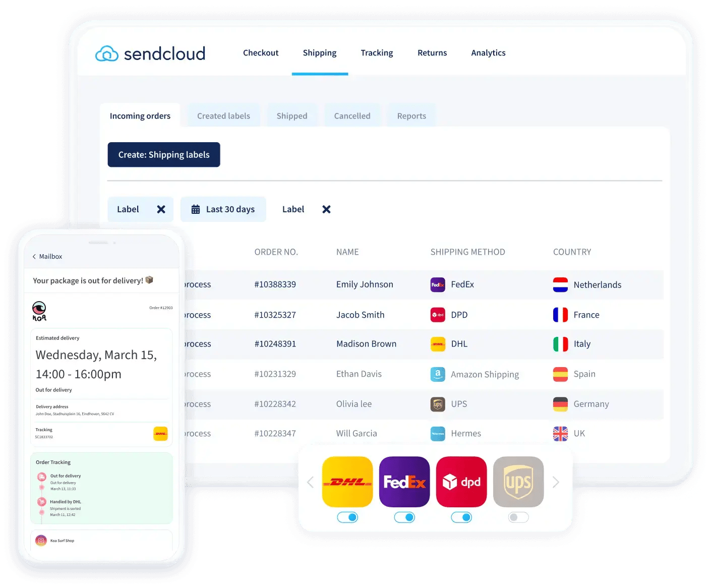This screenshot has height=588, width=712.
Task: Click the Italy flag icon
Action: pos(560,344)
